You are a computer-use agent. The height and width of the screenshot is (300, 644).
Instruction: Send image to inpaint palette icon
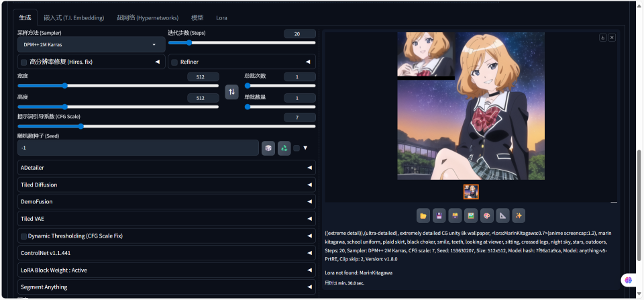[487, 215]
